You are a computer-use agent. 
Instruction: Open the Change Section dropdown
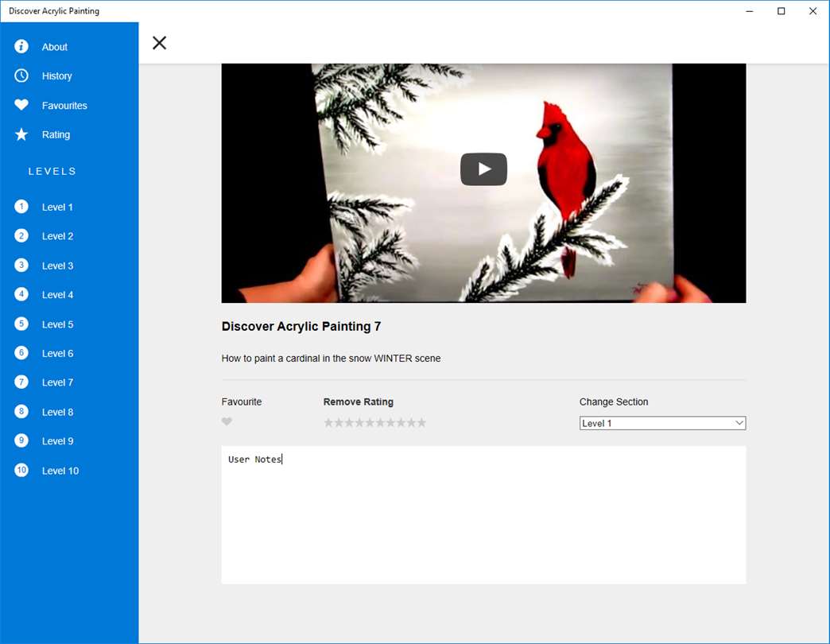(662, 423)
